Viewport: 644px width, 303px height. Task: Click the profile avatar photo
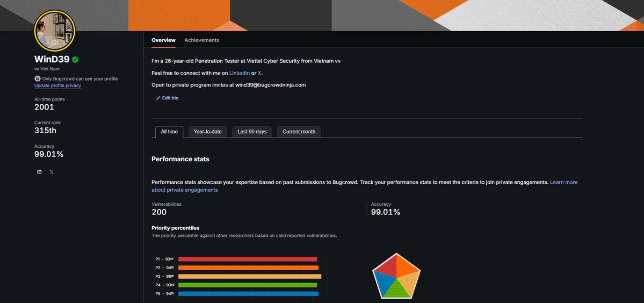click(x=55, y=31)
